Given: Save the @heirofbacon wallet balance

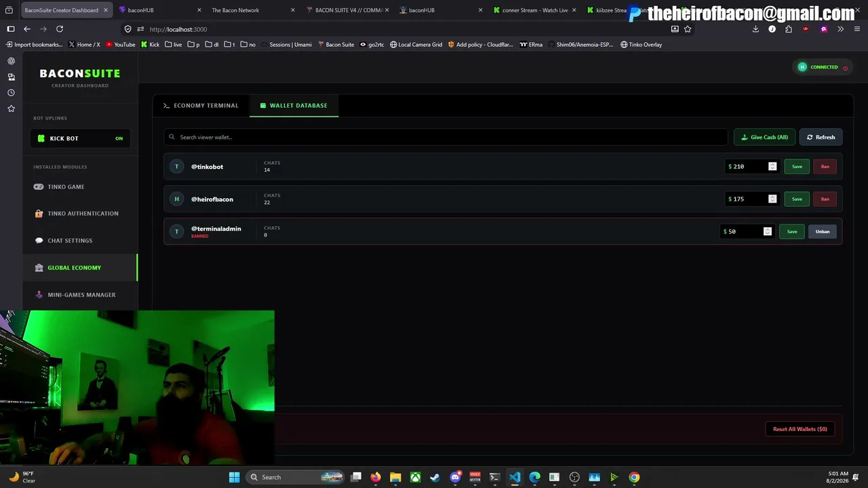Looking at the screenshot, I should tap(797, 199).
